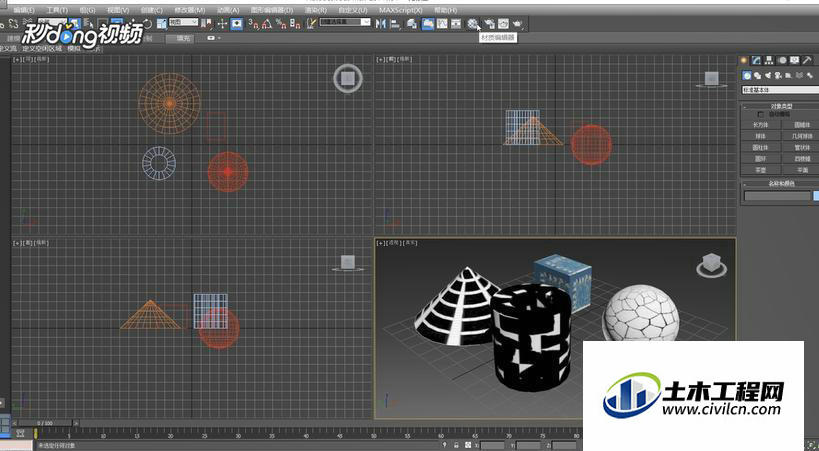The height and width of the screenshot is (451, 819).
Task: Click the 圆锥体 cone button
Action: click(x=802, y=125)
